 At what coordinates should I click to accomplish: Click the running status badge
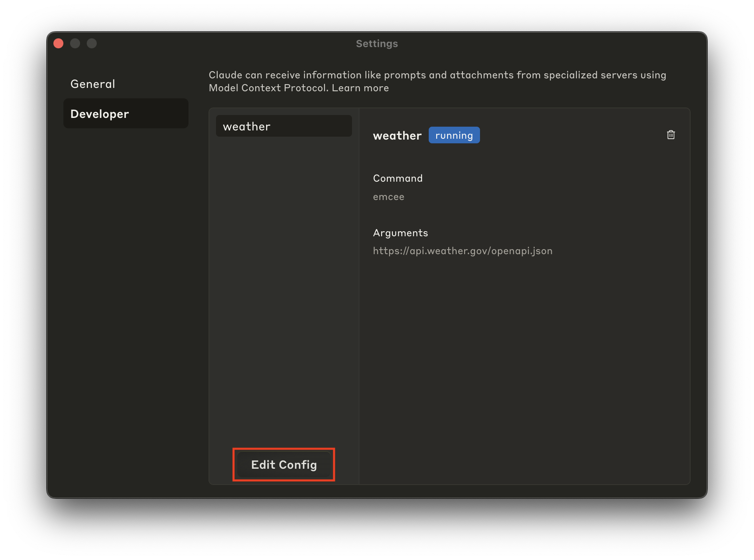click(x=454, y=135)
